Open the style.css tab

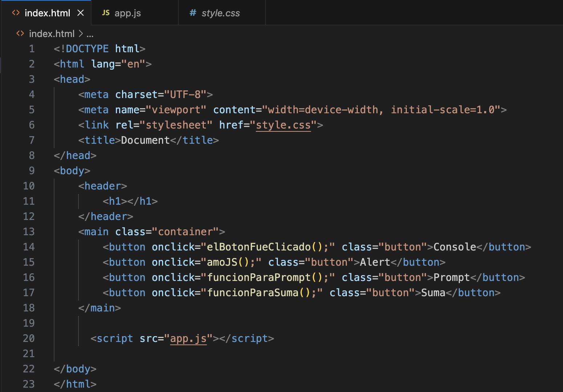click(x=220, y=13)
